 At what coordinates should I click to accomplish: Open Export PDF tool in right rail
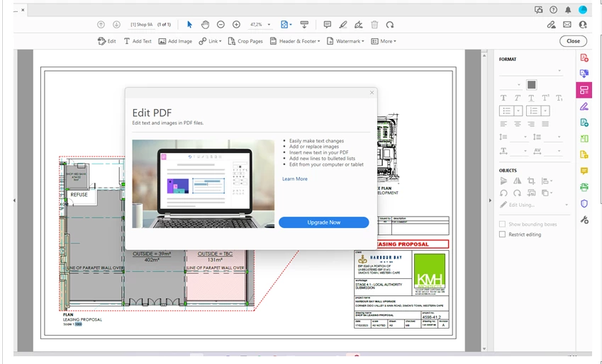click(x=584, y=74)
